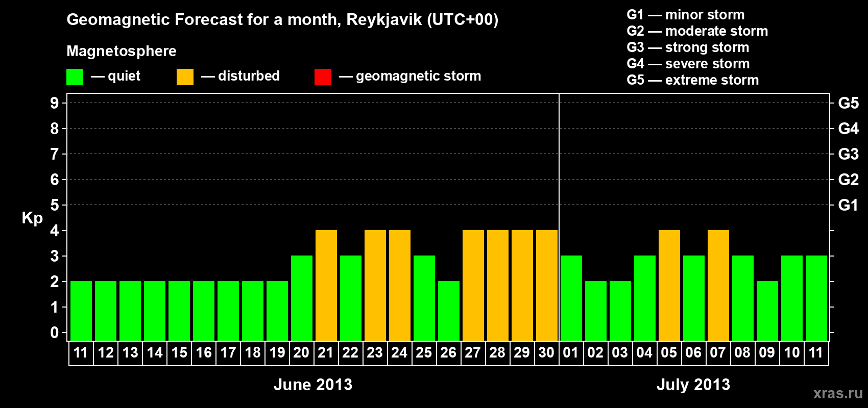The image size is (868, 408).
Task: Click the green bar for June 20
Action: pos(302,298)
